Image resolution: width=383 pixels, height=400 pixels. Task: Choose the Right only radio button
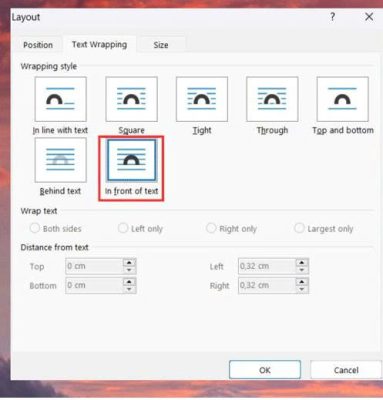pos(211,228)
